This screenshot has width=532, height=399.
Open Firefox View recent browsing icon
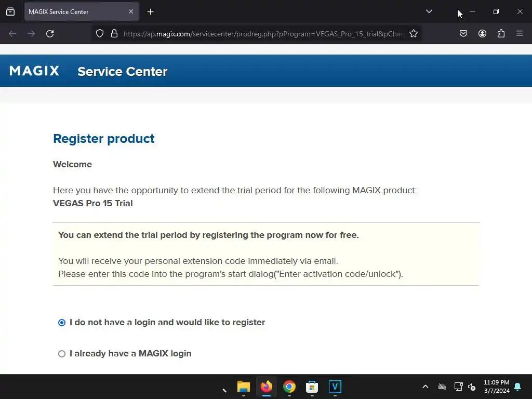tap(10, 11)
